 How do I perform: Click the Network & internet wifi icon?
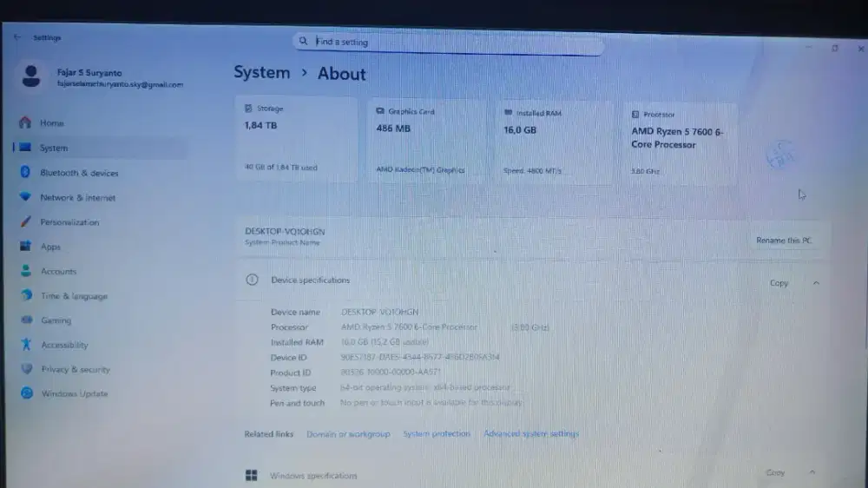(x=25, y=196)
